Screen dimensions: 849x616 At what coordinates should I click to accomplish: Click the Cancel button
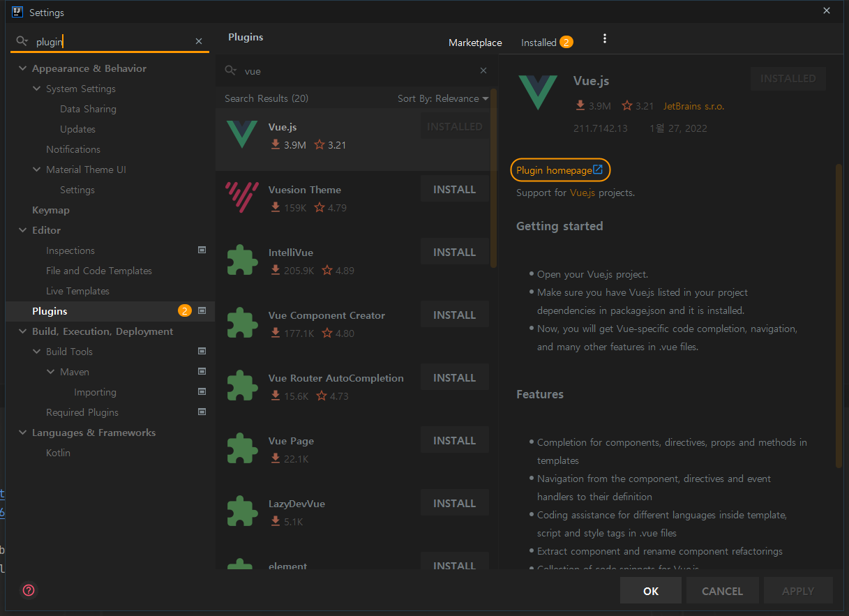(x=722, y=591)
